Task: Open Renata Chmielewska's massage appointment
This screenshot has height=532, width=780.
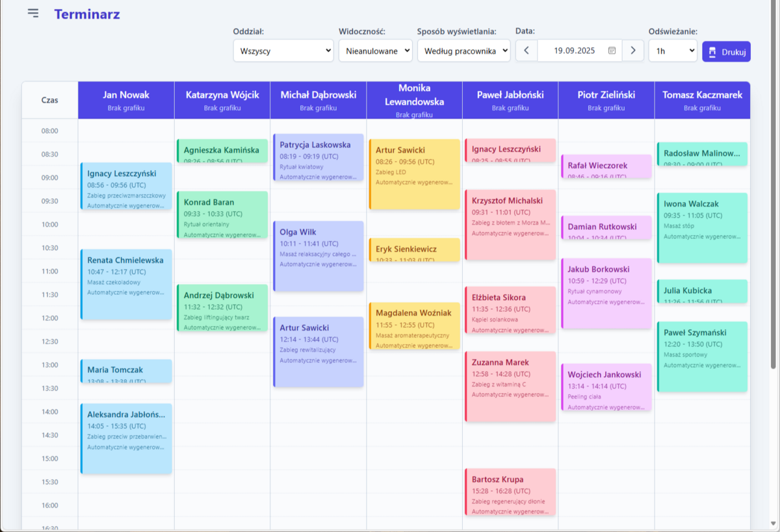Action: coord(126,284)
